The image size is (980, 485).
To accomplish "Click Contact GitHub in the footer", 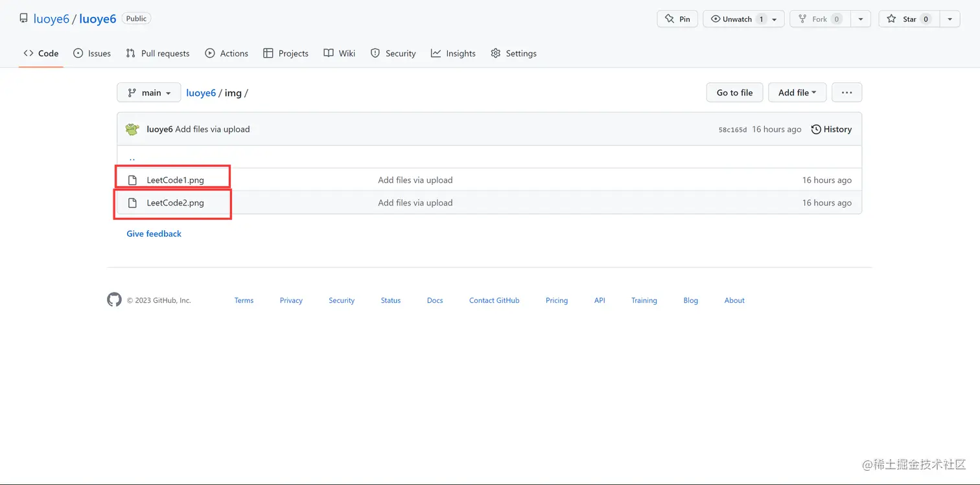I will coord(495,300).
